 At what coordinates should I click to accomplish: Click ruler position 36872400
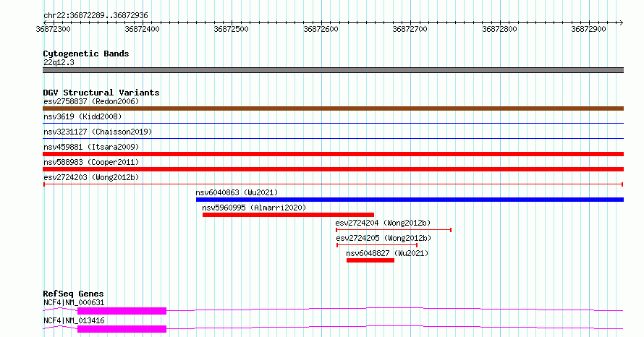tap(142, 29)
